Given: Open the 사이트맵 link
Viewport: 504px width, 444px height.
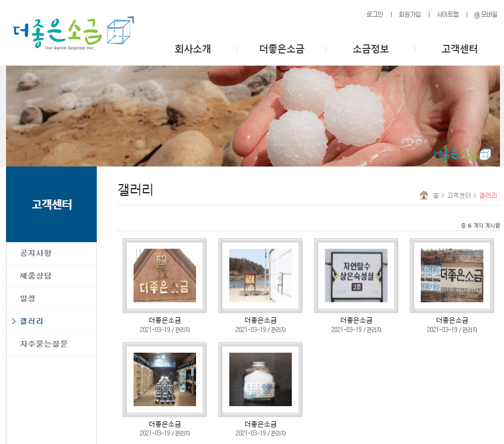Looking at the screenshot, I should click(x=448, y=15).
